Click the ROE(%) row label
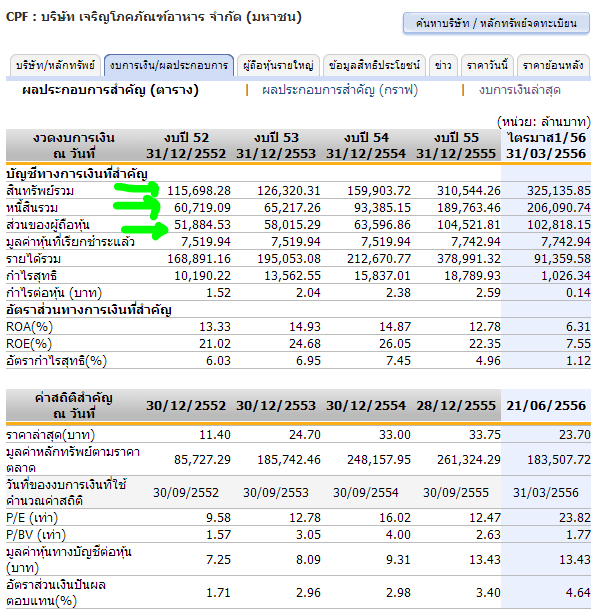Viewport: 602px width, 615px height. click(29, 344)
